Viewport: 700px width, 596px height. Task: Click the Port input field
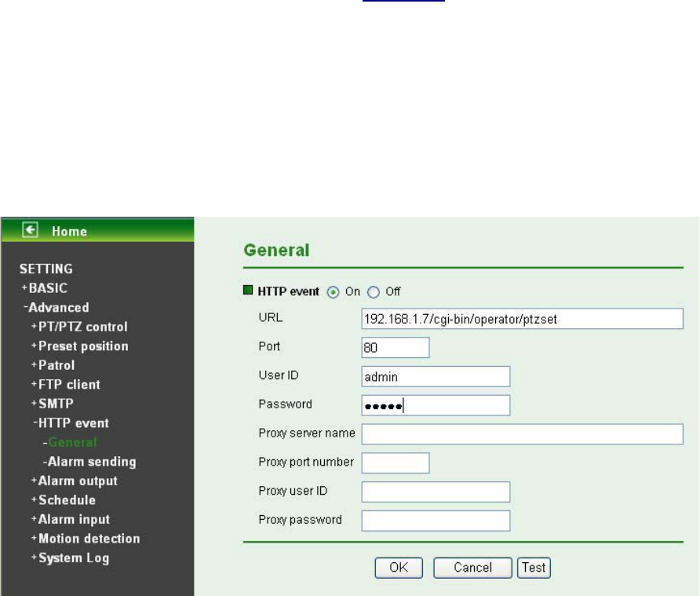(396, 348)
